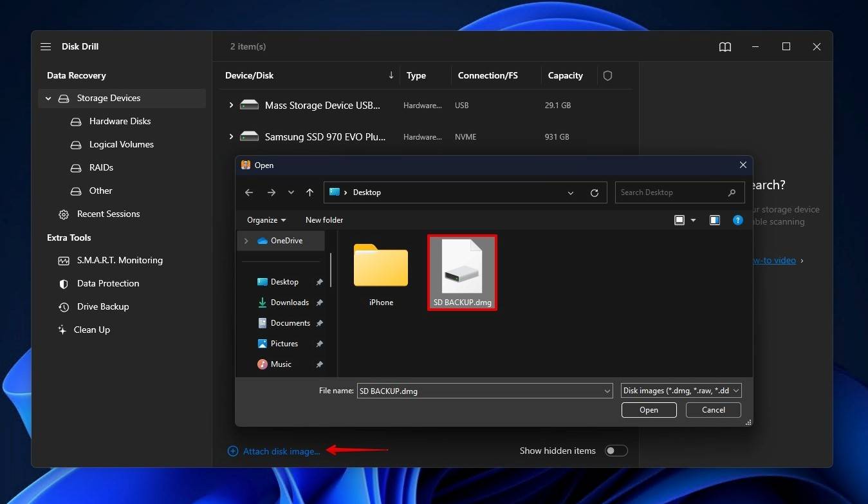Change the view layout icon
The height and width of the screenshot is (504, 868).
[679, 220]
